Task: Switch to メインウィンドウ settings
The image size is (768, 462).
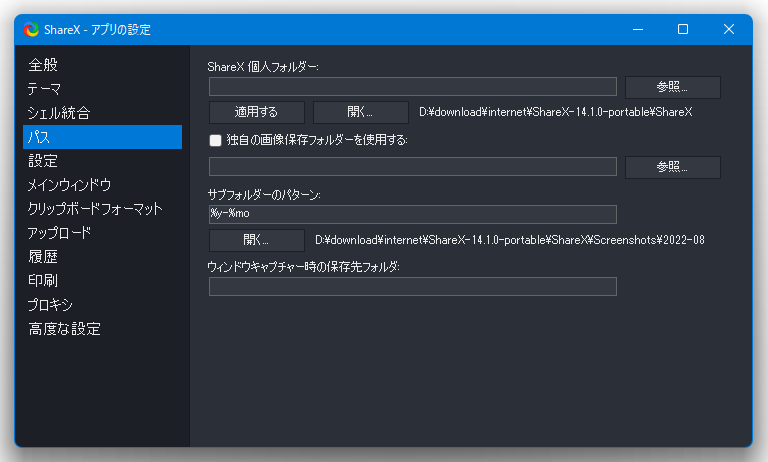Action: [x=102, y=185]
